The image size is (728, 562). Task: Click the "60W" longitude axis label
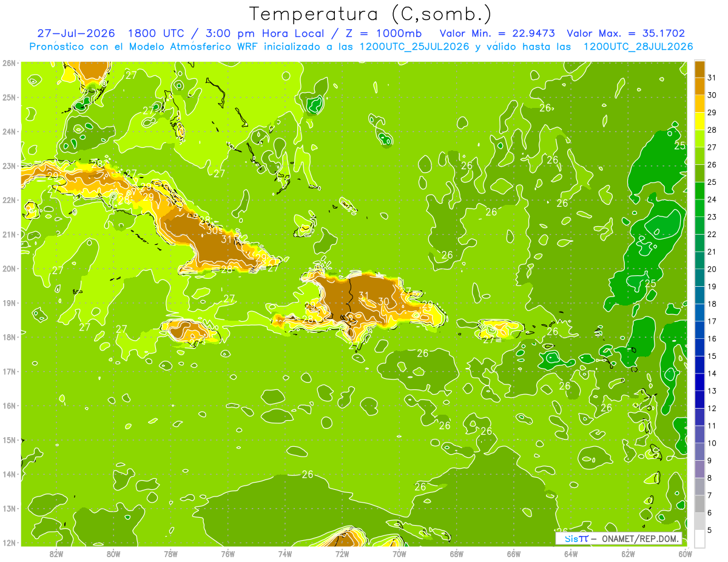(x=686, y=554)
